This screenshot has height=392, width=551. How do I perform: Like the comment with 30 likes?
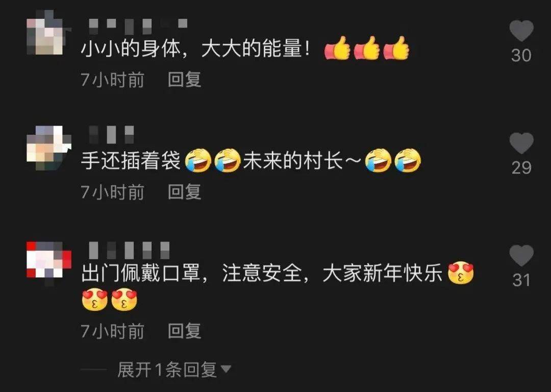pos(521,31)
